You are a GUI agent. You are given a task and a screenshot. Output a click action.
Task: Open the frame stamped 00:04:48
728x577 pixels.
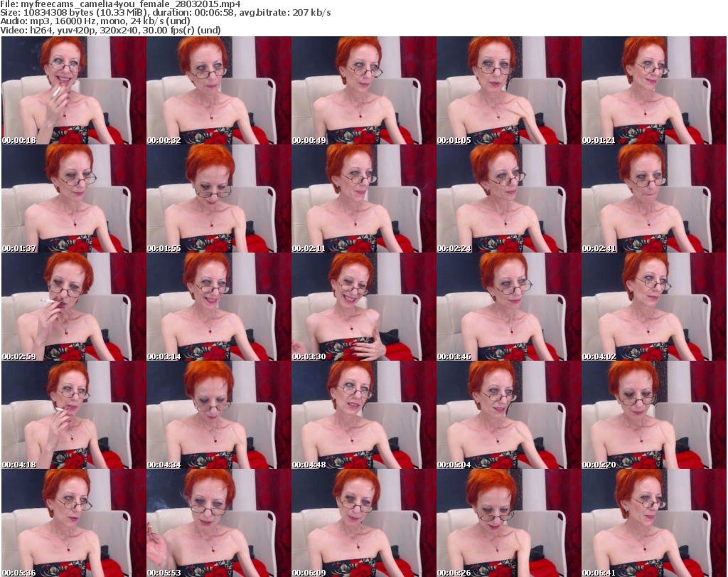coord(363,415)
